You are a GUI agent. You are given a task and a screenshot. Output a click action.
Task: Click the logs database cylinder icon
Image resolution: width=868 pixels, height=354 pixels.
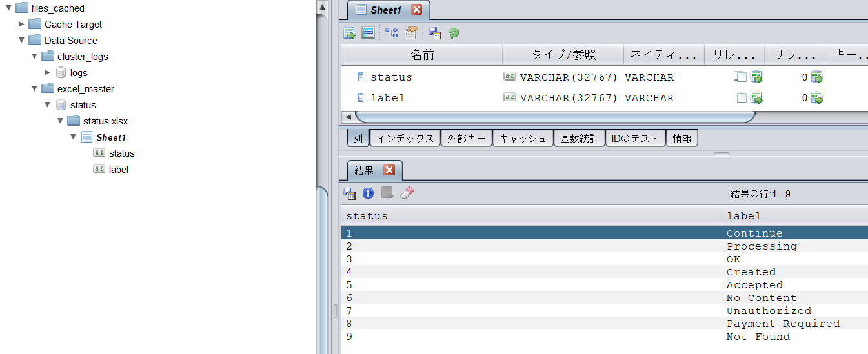click(61, 73)
